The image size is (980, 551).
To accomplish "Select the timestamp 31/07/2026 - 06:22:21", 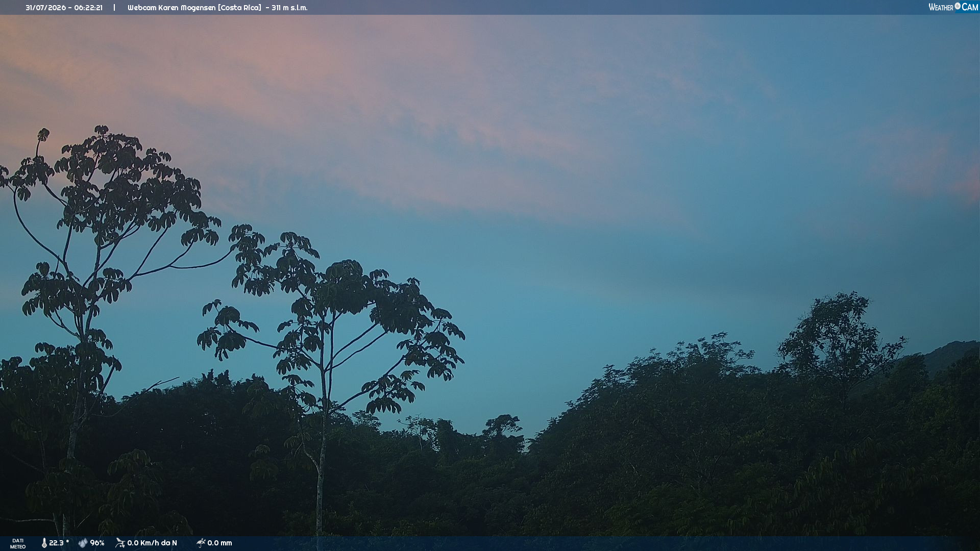I will (x=64, y=8).
